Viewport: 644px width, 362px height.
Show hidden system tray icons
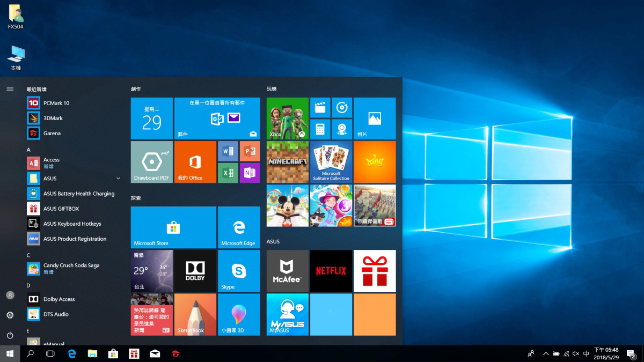pyautogui.click(x=546, y=354)
